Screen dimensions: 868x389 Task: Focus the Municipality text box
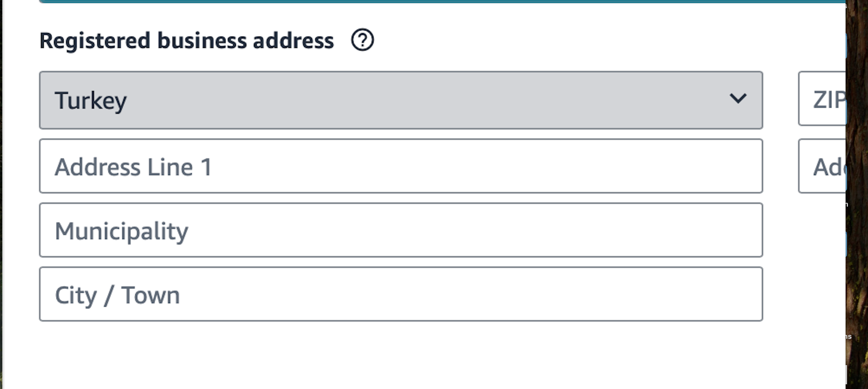pos(401,230)
